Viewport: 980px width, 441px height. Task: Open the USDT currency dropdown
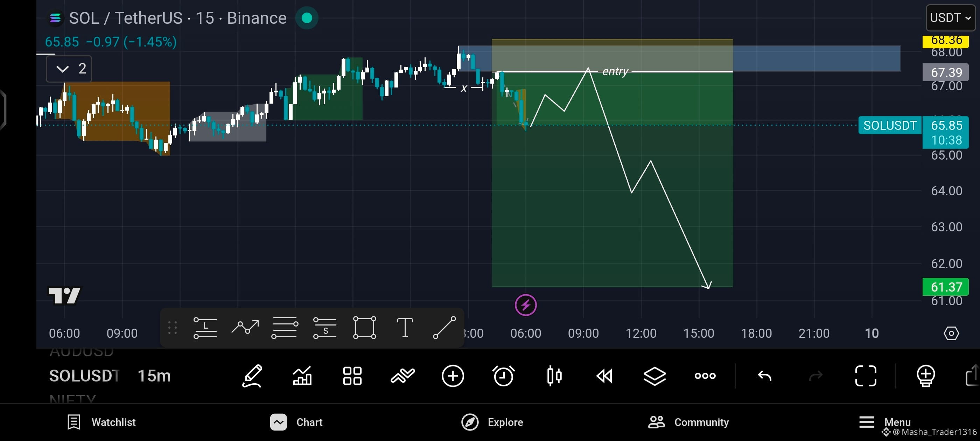coord(950,18)
